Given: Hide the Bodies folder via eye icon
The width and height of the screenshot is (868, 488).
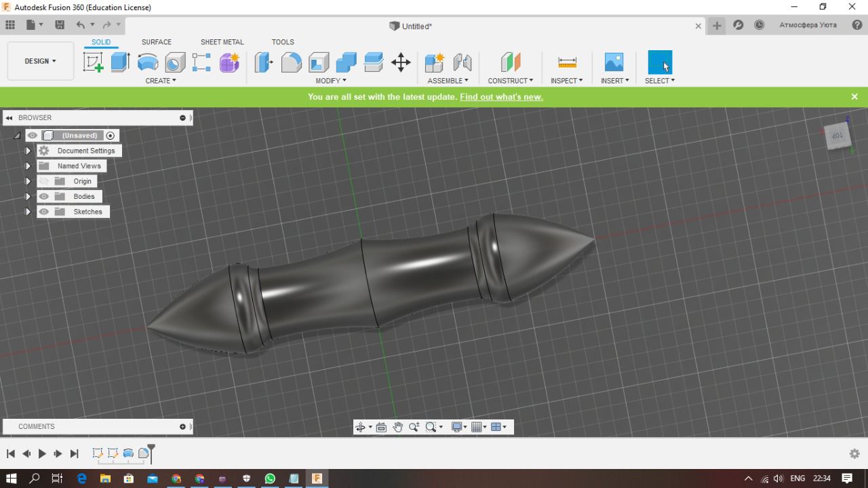Looking at the screenshot, I should 44,196.
